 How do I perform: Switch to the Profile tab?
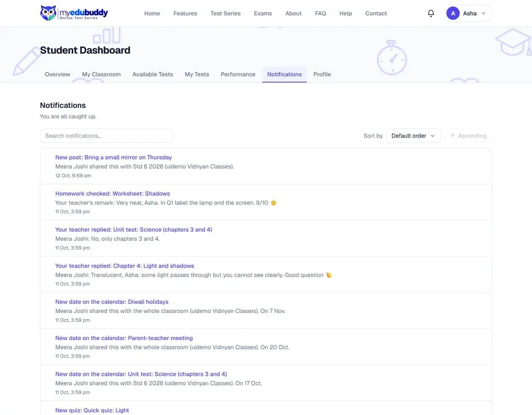pyautogui.click(x=322, y=74)
